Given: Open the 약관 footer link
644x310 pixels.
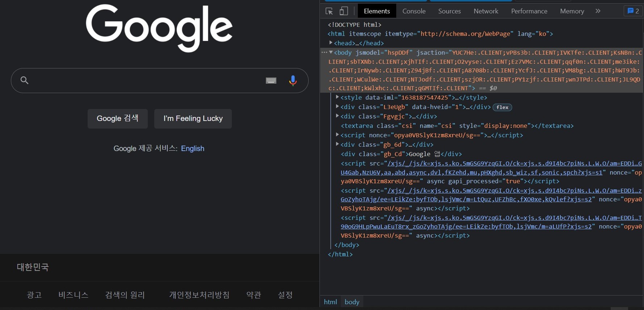Looking at the screenshot, I should 254,295.
